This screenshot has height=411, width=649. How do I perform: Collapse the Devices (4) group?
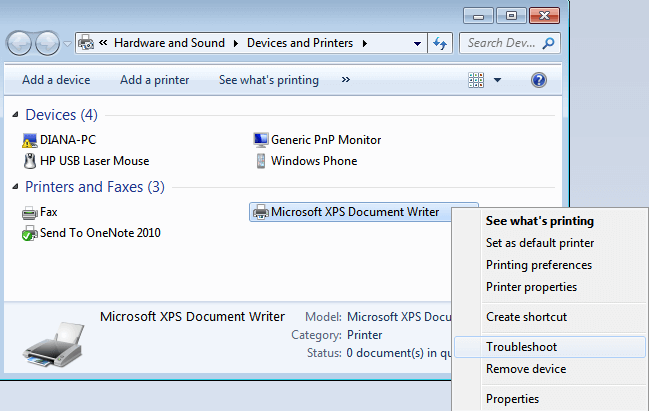[15, 115]
